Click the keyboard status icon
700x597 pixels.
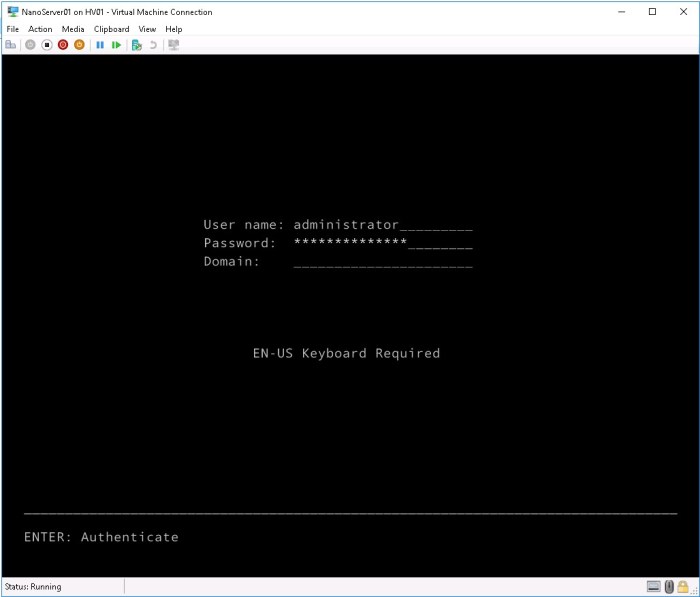coord(653,586)
